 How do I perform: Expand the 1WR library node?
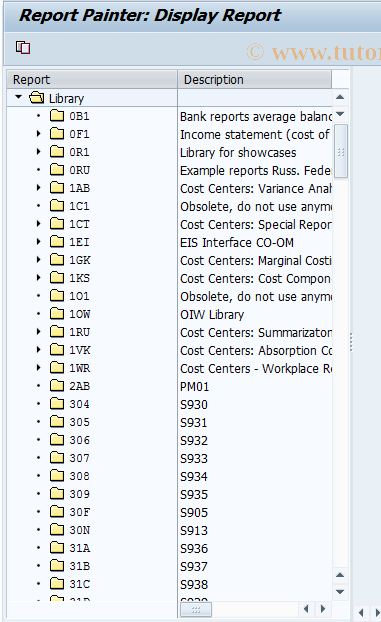pyautogui.click(x=38, y=368)
